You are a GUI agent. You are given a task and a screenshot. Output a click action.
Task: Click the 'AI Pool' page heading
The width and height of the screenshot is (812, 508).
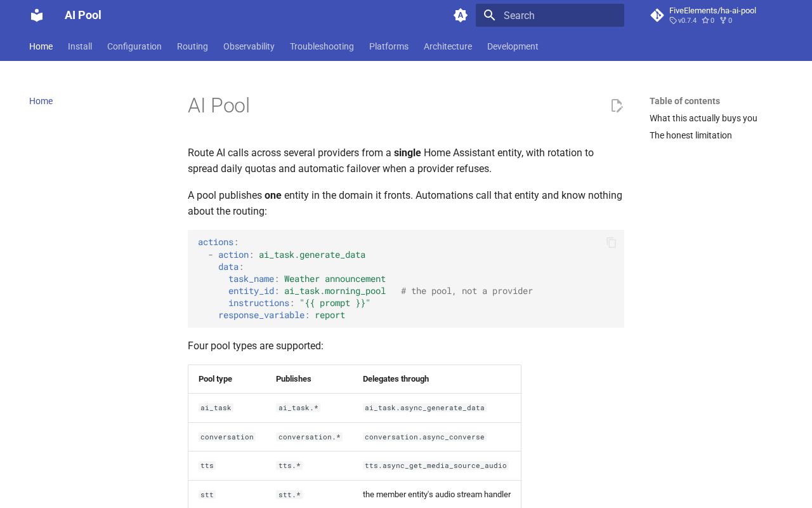click(219, 105)
